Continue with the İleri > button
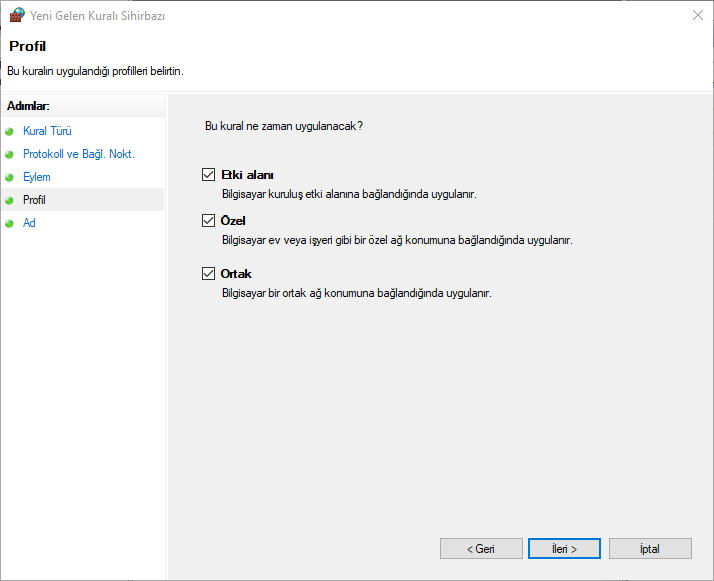The width and height of the screenshot is (714, 581). [564, 549]
